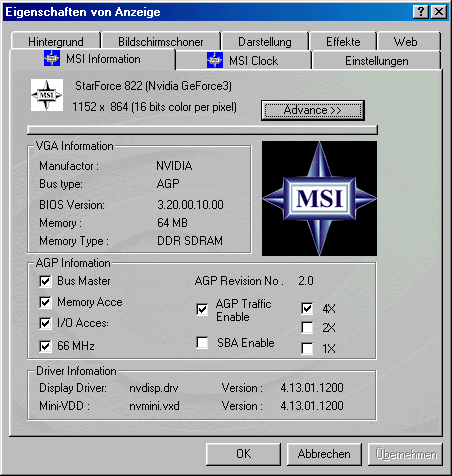
Task: Click the AGP Infomation group title
Action: click(x=73, y=263)
